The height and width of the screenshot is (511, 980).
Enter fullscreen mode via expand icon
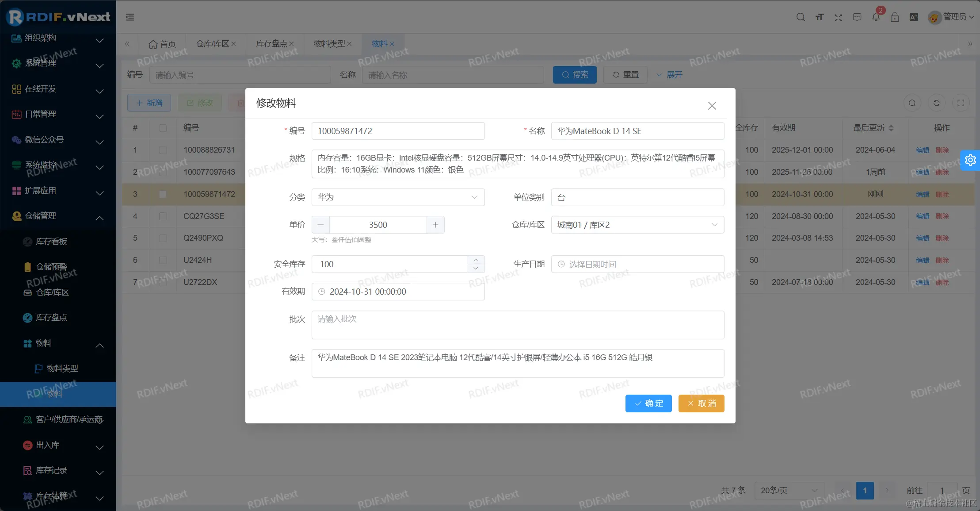[x=838, y=17]
